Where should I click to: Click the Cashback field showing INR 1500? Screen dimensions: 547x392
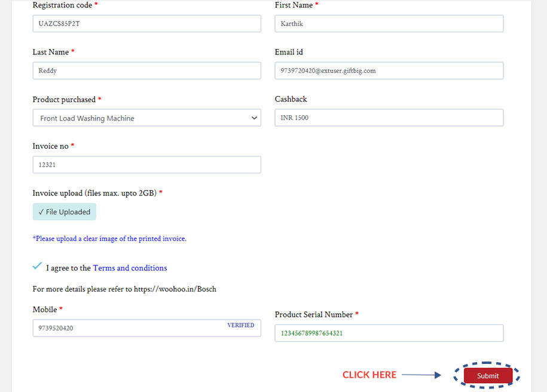point(389,118)
